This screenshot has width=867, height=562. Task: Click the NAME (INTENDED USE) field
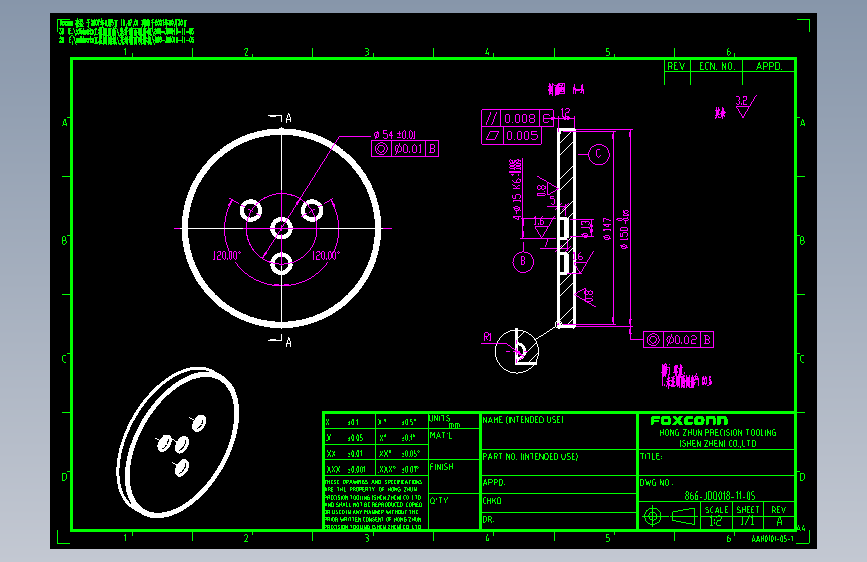558,431
